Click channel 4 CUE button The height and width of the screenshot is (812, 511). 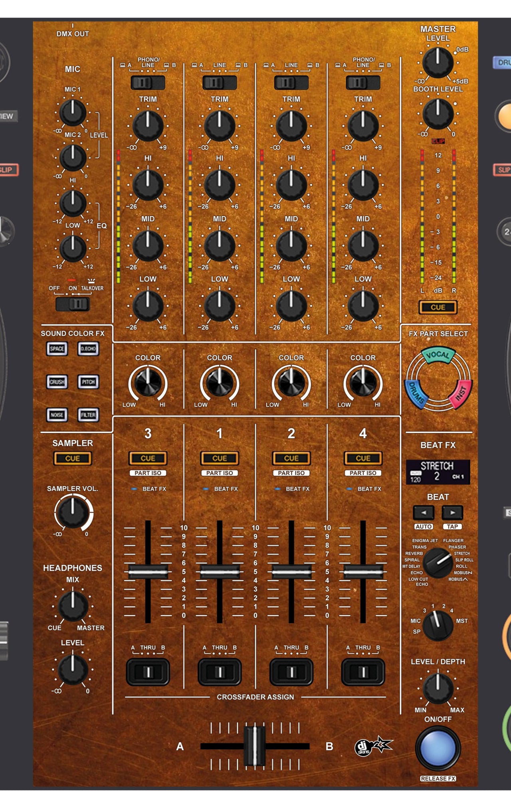click(x=363, y=458)
